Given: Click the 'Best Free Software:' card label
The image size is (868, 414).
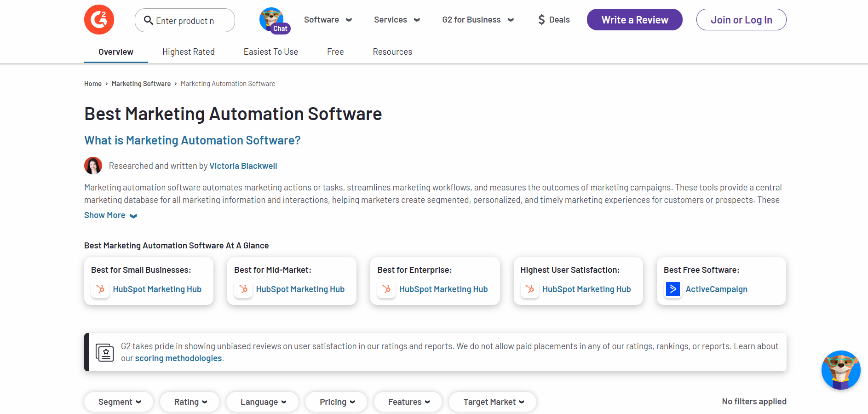Looking at the screenshot, I should (x=701, y=270).
